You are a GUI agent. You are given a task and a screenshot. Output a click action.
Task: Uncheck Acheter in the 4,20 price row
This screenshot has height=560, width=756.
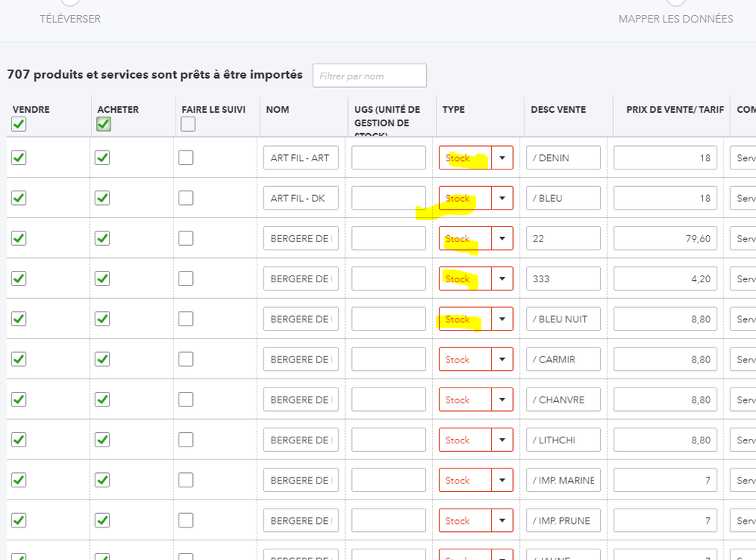pos(102,278)
